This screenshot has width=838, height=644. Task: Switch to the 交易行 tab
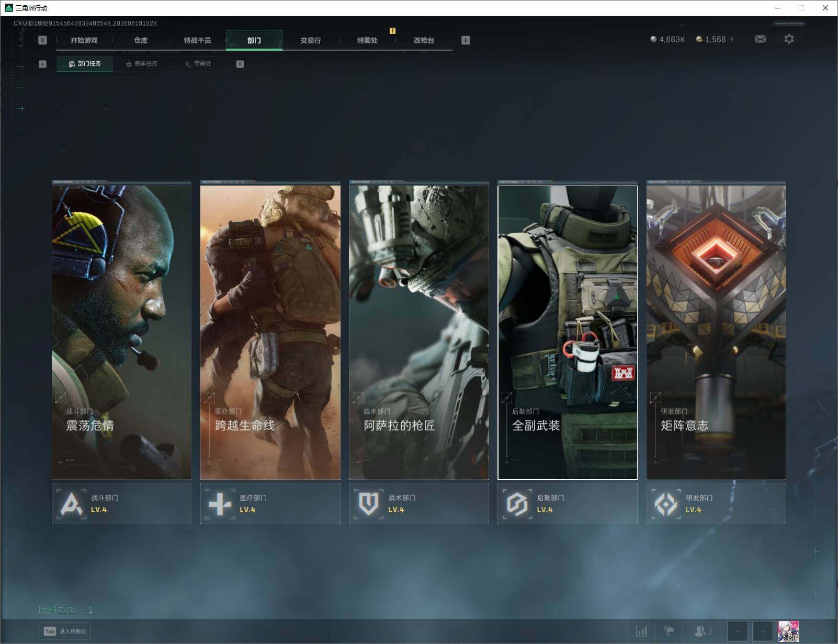pos(311,40)
